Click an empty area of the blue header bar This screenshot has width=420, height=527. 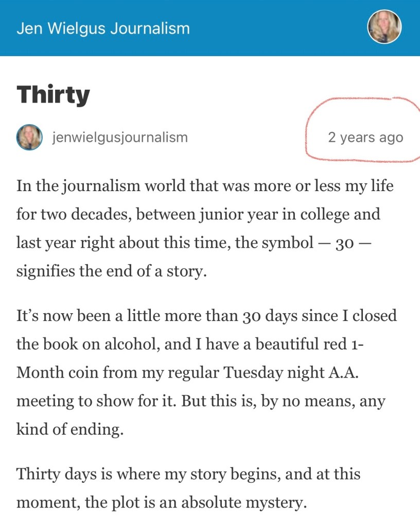click(x=278, y=28)
